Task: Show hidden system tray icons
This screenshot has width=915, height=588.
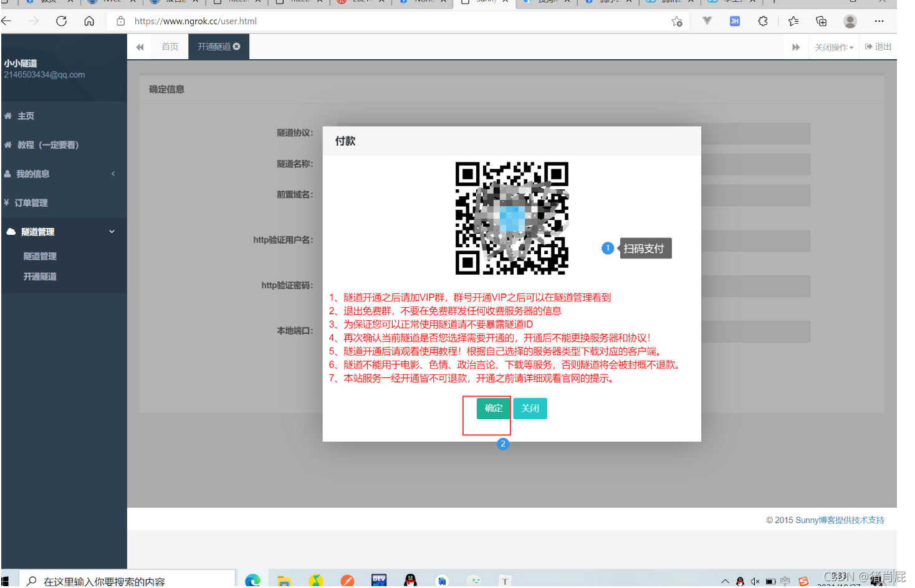Action: pos(725,582)
